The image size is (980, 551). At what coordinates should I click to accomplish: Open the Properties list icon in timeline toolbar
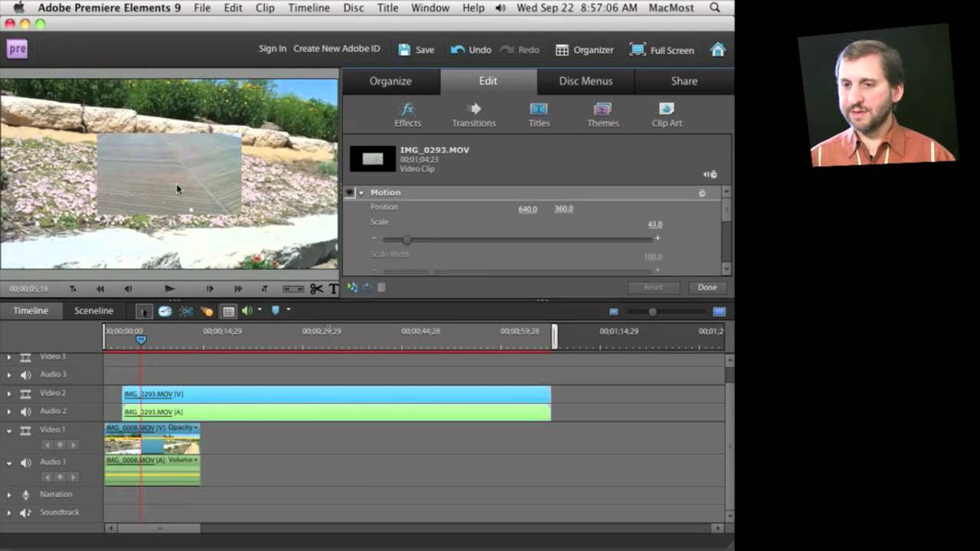tap(228, 311)
